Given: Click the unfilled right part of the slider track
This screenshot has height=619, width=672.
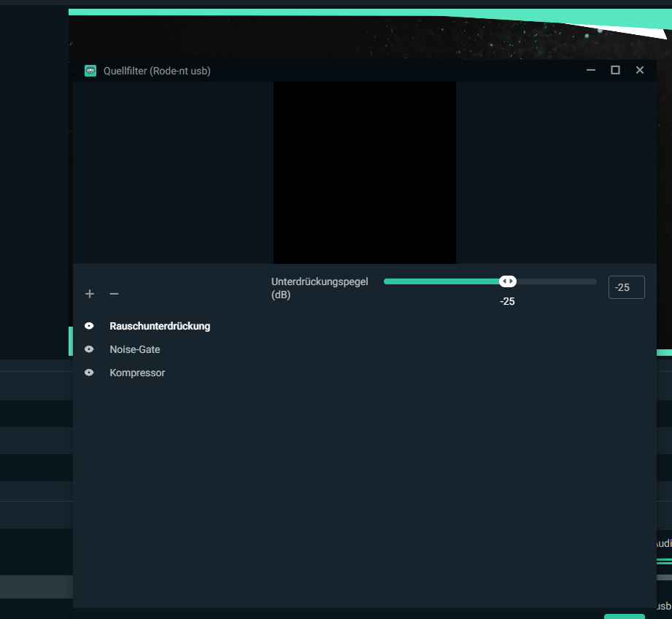Looking at the screenshot, I should (556, 281).
